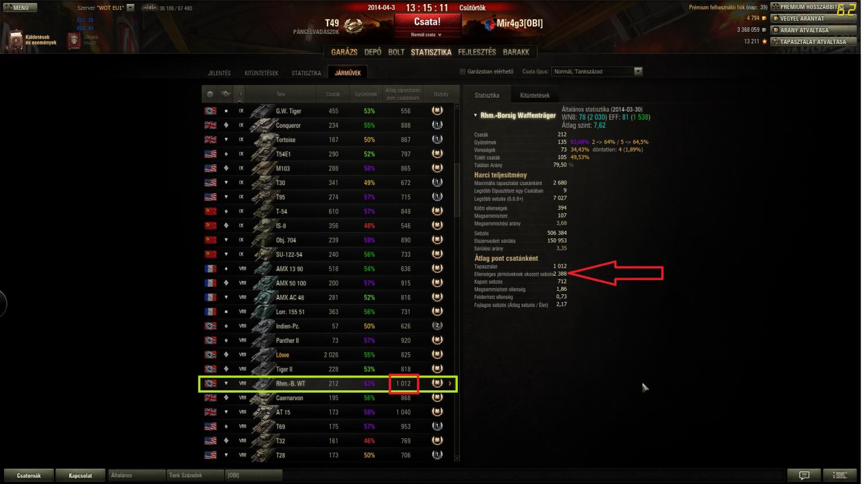Screen dimensions: 868x484
Task: Open the Csata típus dropdown
Action: tap(597, 72)
